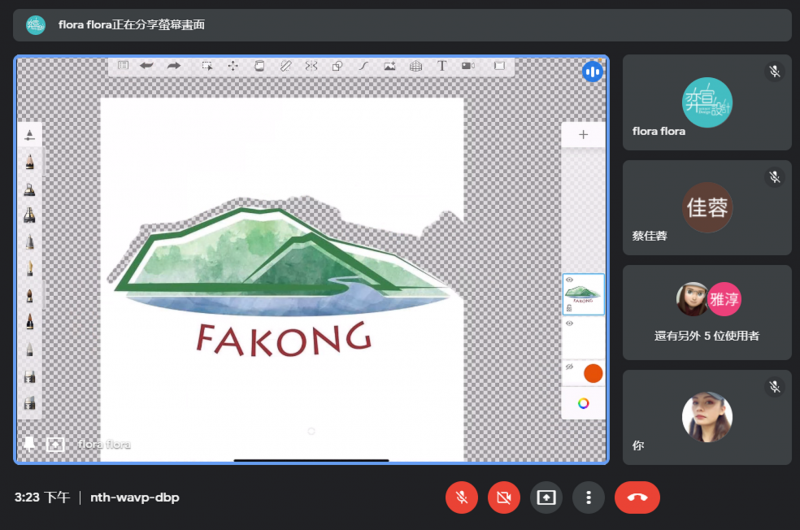The image size is (800, 530).
Task: Toggle visibility of the FAKONG layer
Action: tap(569, 281)
